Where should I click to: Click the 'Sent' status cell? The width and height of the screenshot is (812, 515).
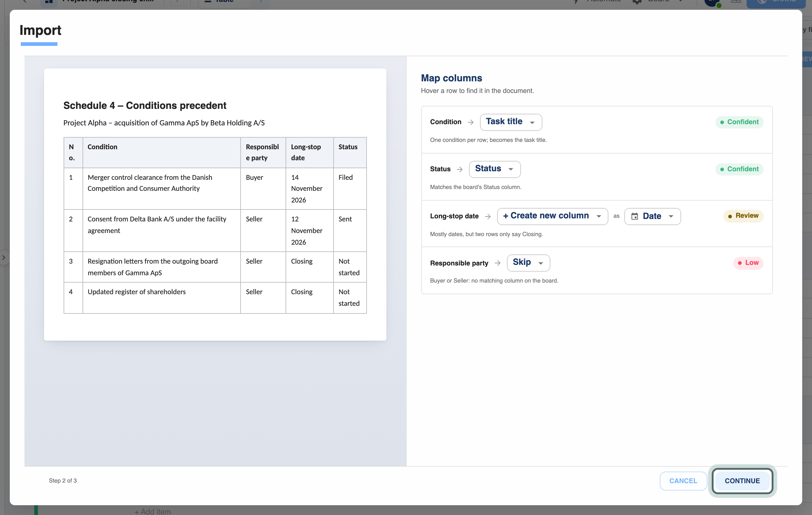(x=350, y=230)
